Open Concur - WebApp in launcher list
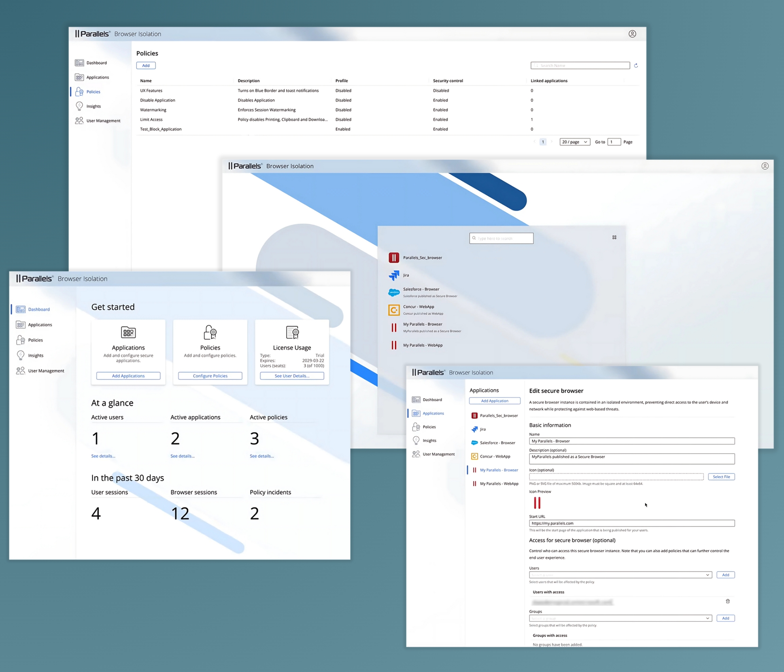The image size is (784, 672). click(x=418, y=307)
